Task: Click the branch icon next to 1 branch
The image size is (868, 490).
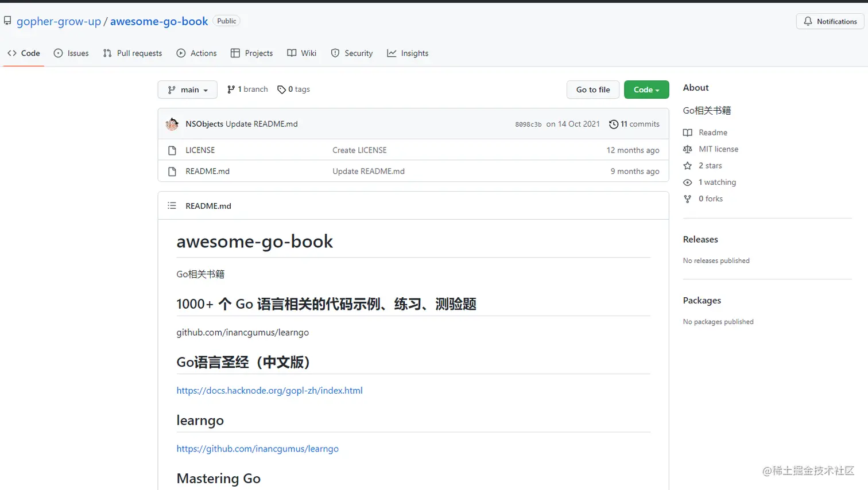Action: pos(231,90)
